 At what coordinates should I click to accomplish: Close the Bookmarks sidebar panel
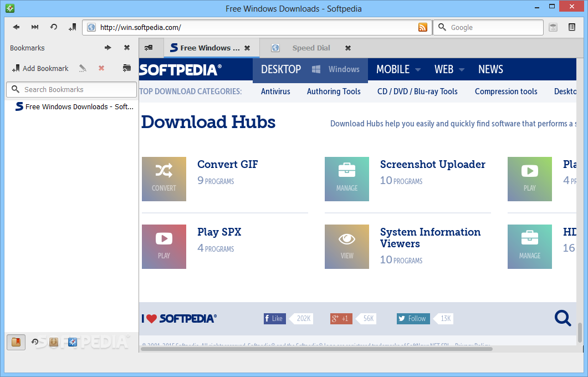(x=127, y=48)
